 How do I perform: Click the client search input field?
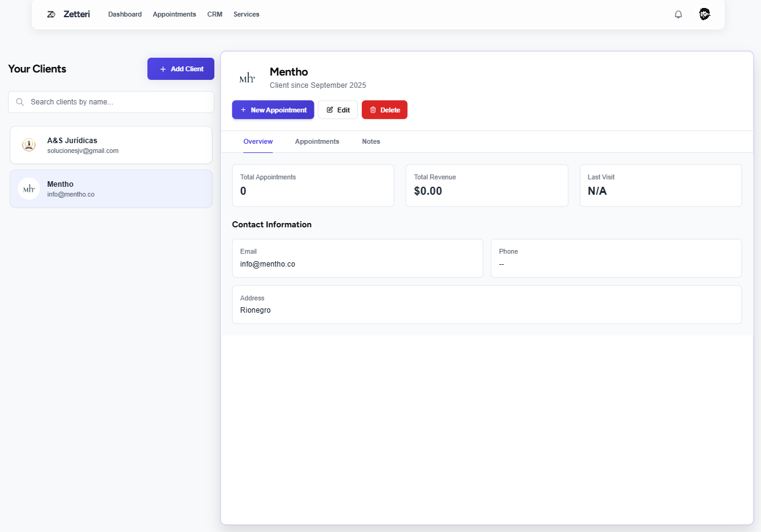(x=111, y=101)
